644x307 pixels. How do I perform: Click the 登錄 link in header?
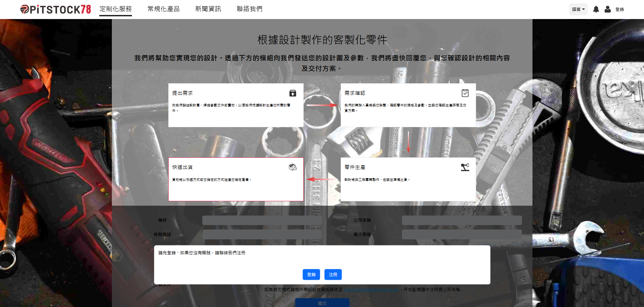620,10
